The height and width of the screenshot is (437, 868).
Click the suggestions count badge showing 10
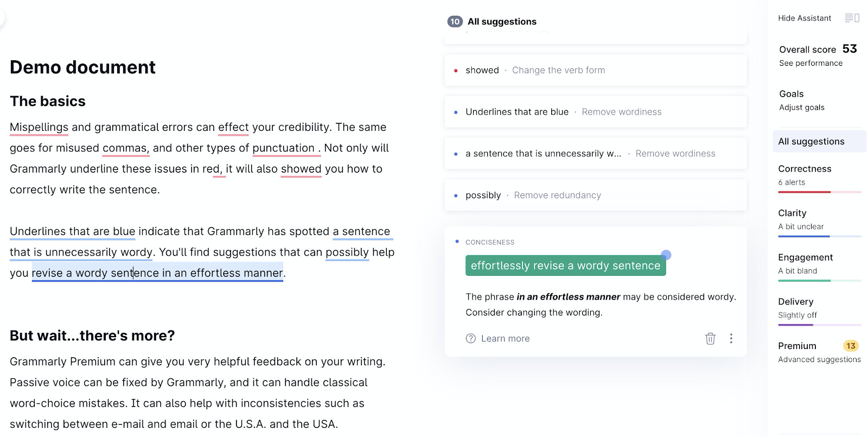pos(454,21)
